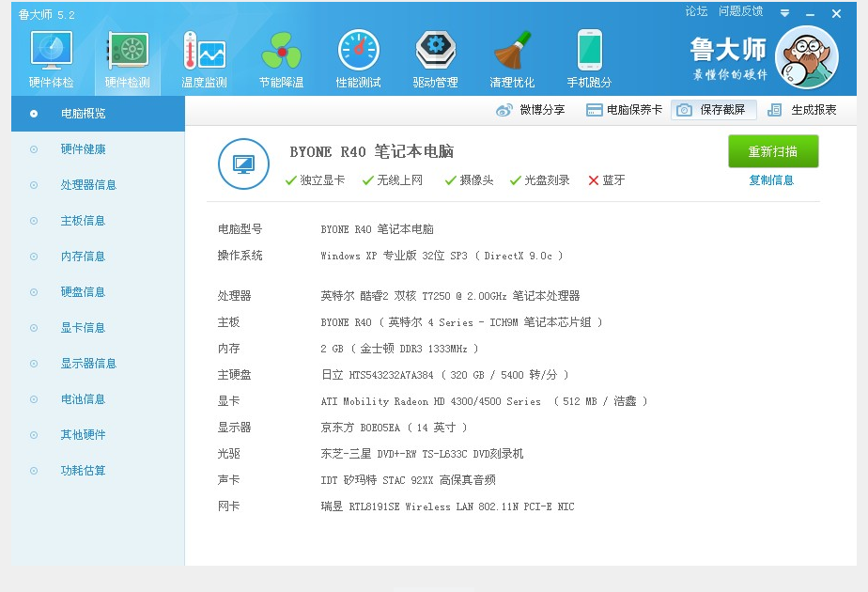Open the title bar dropdown arrow menu
868x592 pixels.
784,13
